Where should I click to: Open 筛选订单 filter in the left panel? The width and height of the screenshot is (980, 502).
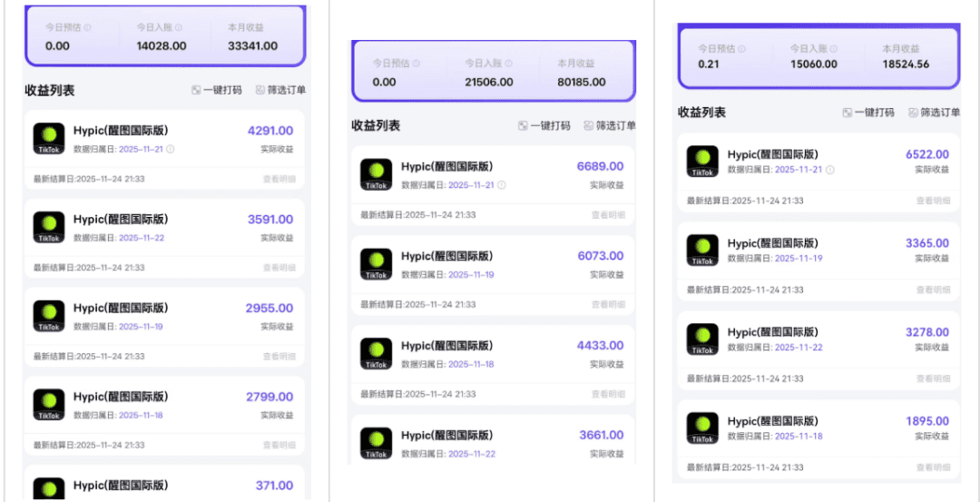tap(280, 90)
